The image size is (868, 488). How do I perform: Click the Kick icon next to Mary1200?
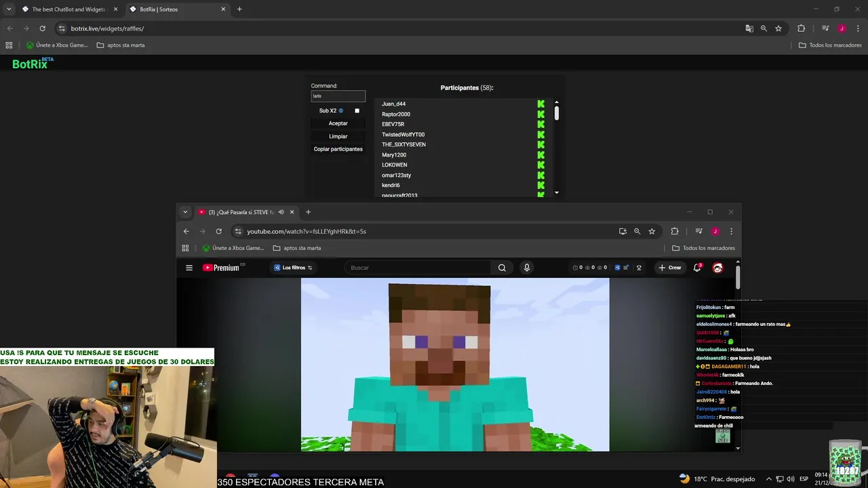point(541,155)
